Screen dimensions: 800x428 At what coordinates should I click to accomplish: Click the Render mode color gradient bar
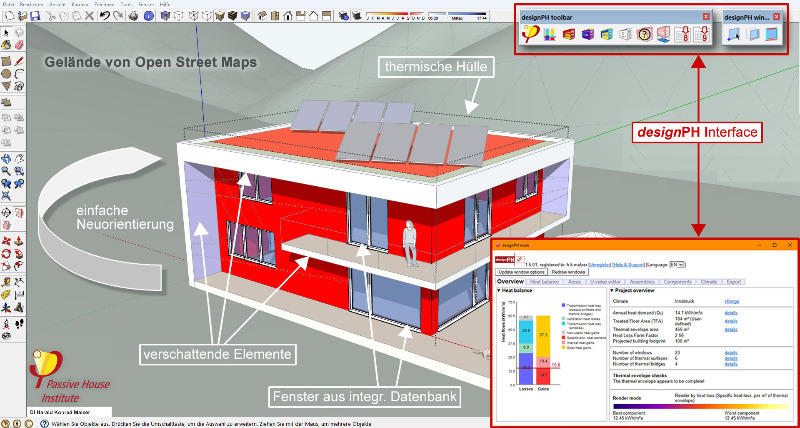tap(701, 407)
